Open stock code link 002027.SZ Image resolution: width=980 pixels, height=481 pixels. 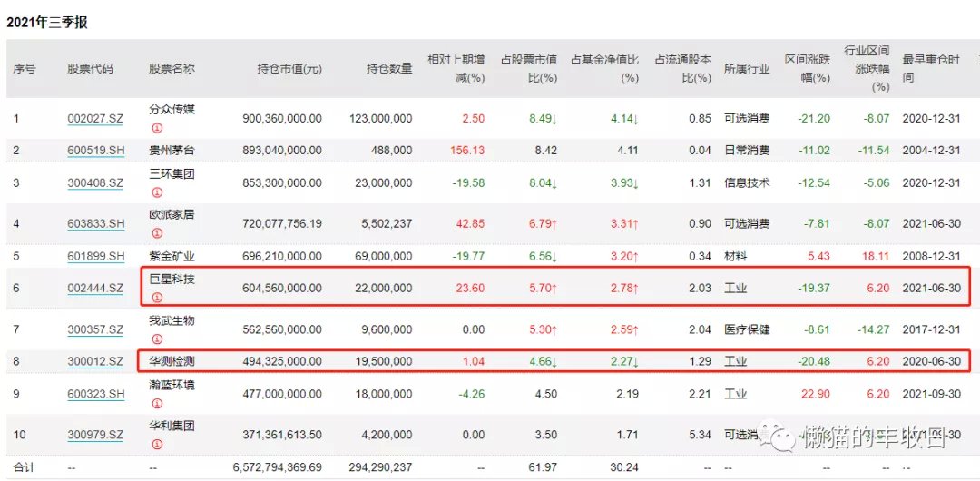pyautogui.click(x=95, y=118)
